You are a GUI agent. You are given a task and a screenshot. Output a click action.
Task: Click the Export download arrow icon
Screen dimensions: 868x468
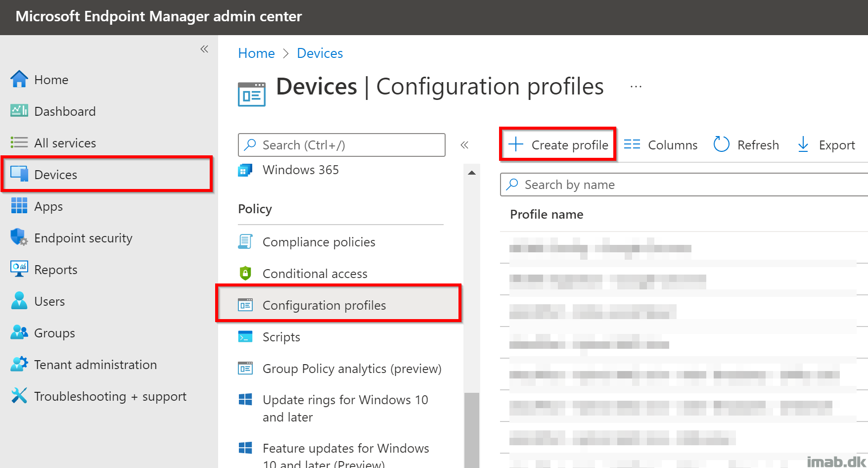tap(803, 144)
